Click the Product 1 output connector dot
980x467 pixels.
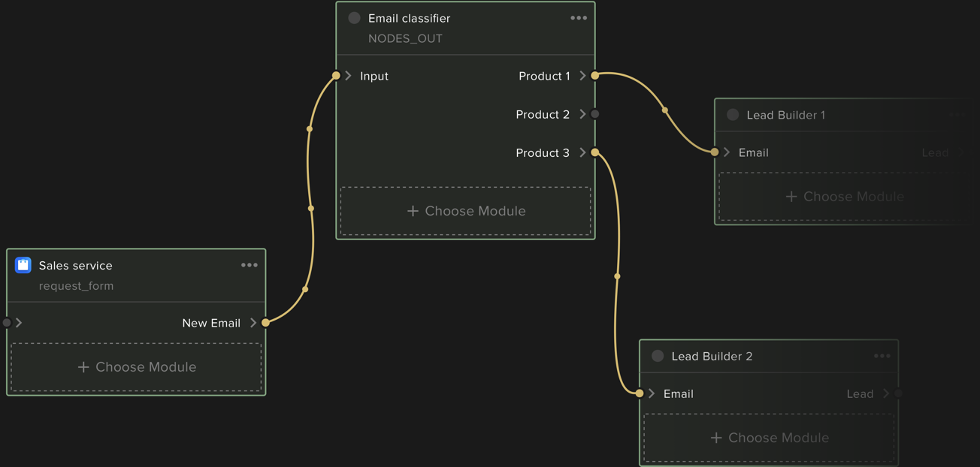(x=594, y=76)
